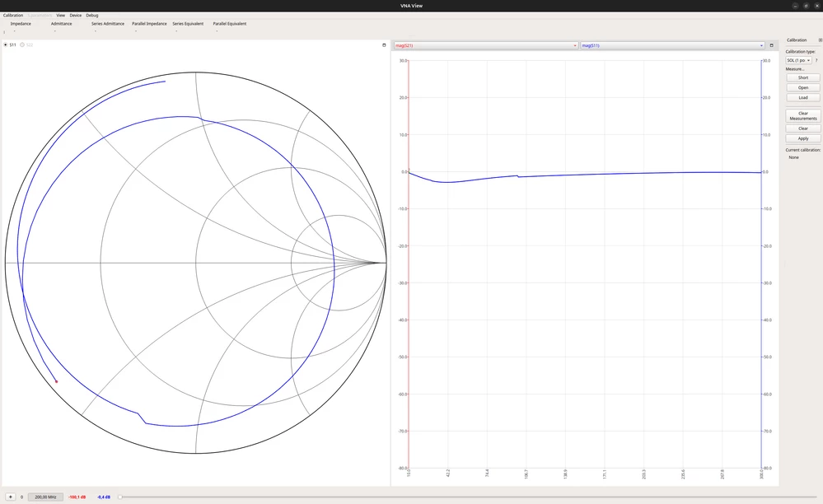Click the Impedance readout label
This screenshot has width=823, height=504.
21,24
